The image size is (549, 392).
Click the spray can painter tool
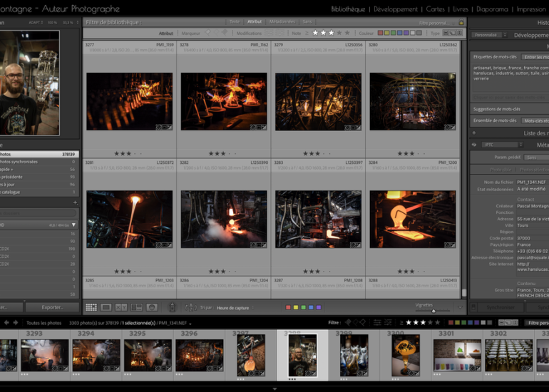pyautogui.click(x=172, y=307)
